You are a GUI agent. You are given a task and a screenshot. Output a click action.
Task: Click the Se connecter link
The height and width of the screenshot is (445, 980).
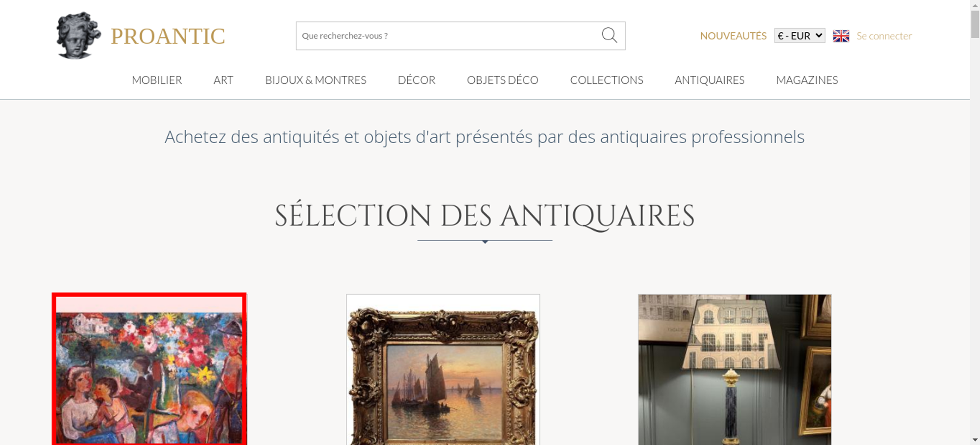[884, 36]
